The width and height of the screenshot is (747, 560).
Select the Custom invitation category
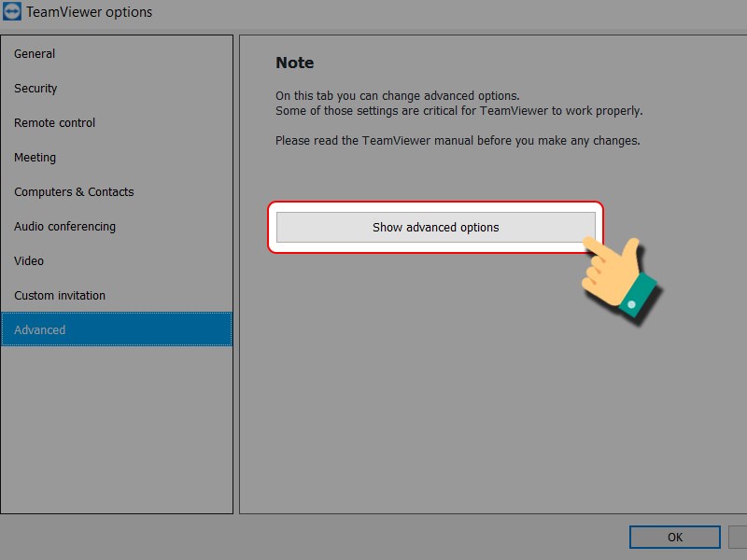116,296
